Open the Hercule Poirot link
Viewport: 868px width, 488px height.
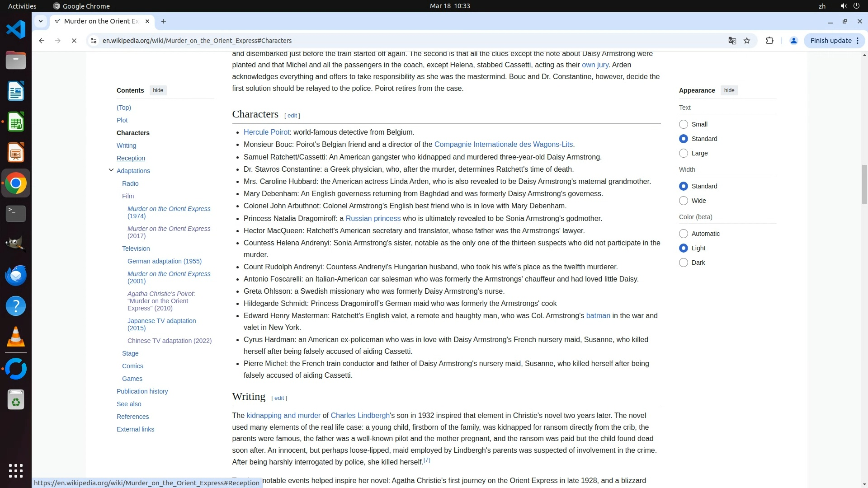[x=266, y=132]
